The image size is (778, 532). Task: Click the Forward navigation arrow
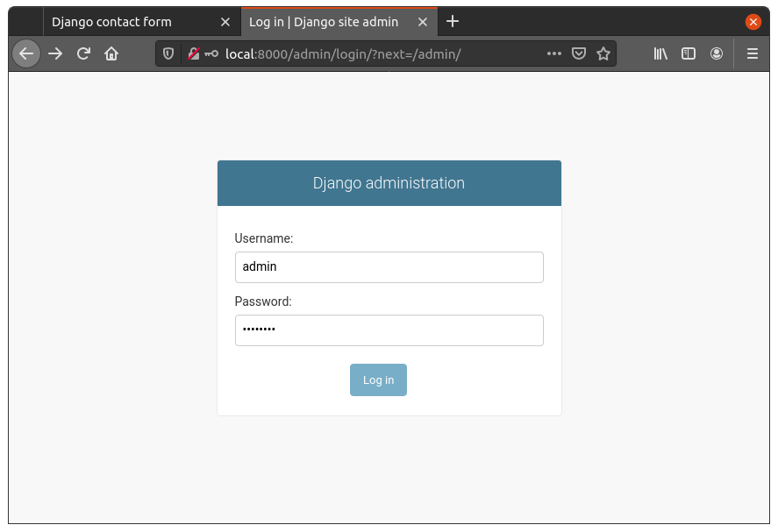(55, 53)
